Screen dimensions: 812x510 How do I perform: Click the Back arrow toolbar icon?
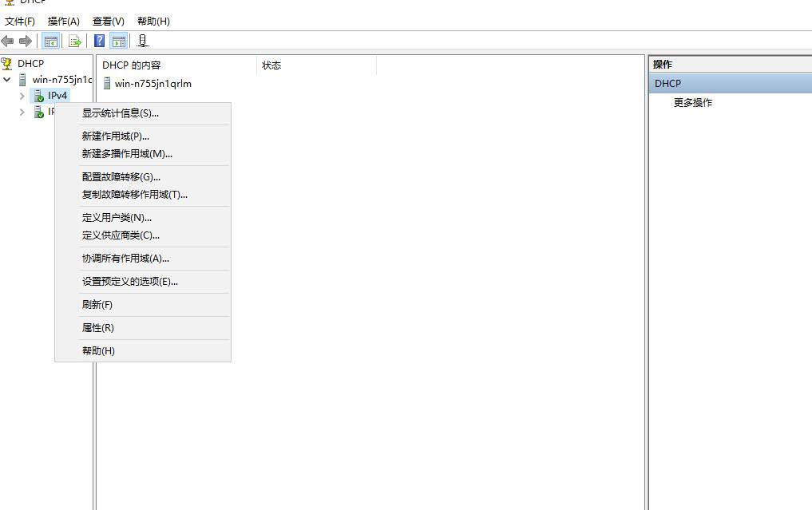[x=8, y=41]
